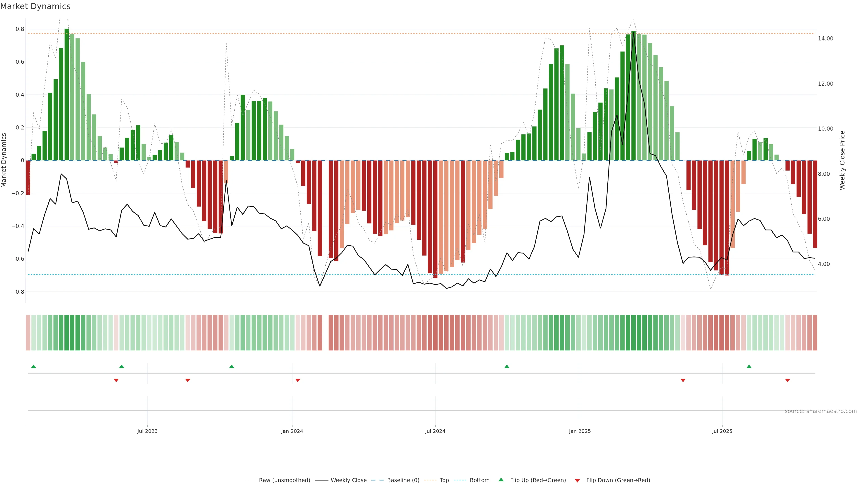Click the green Flip Up marker near October 2024
Screen dimensions: 868x488
tap(507, 366)
